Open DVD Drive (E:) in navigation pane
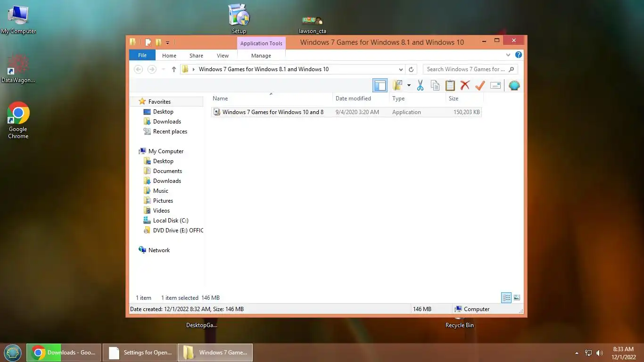The width and height of the screenshot is (644, 362). coord(178,230)
